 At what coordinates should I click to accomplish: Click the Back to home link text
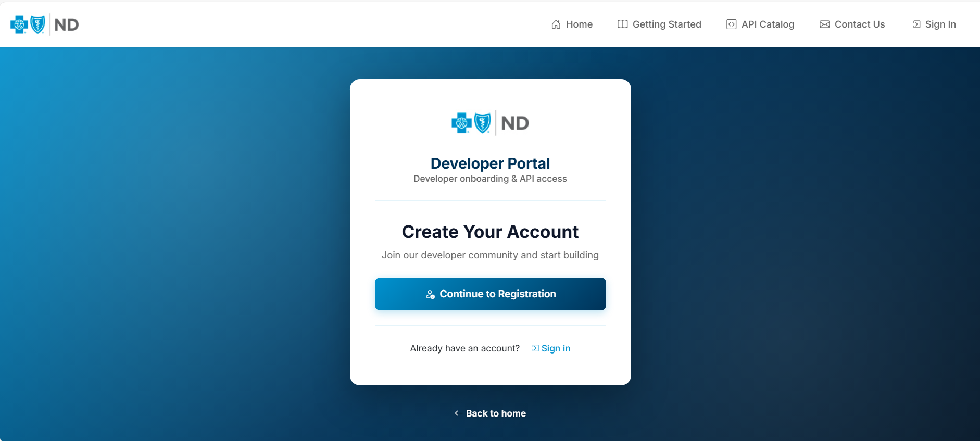(496, 413)
